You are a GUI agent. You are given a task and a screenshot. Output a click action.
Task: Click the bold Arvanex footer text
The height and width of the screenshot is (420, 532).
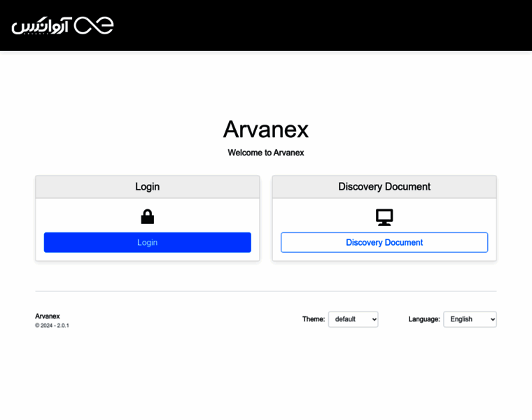point(48,316)
